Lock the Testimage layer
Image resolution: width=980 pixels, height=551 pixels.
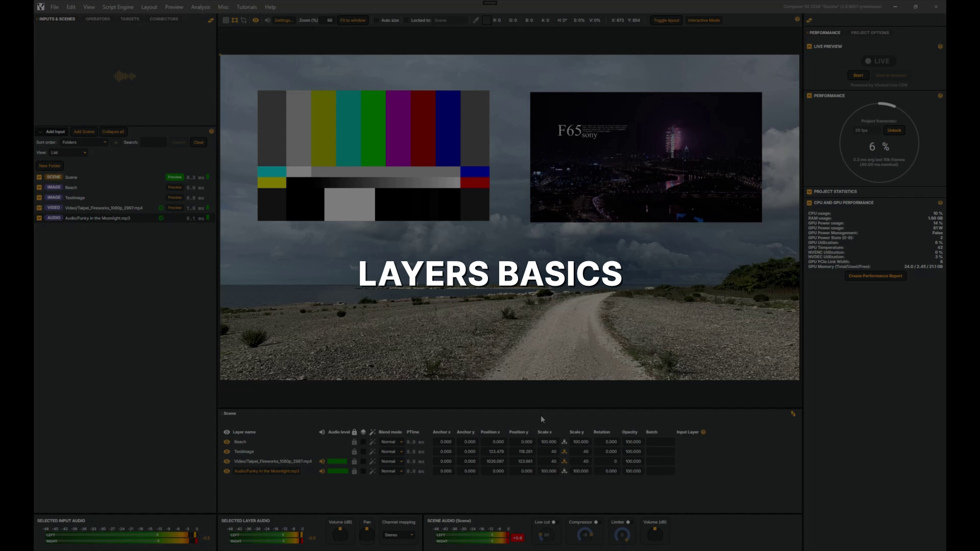pos(354,452)
